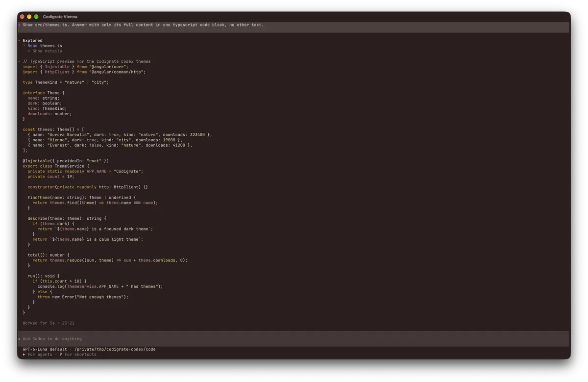Click the 'dark: boolean;' property line
Viewport: 588px width, 382px height.
45,103
